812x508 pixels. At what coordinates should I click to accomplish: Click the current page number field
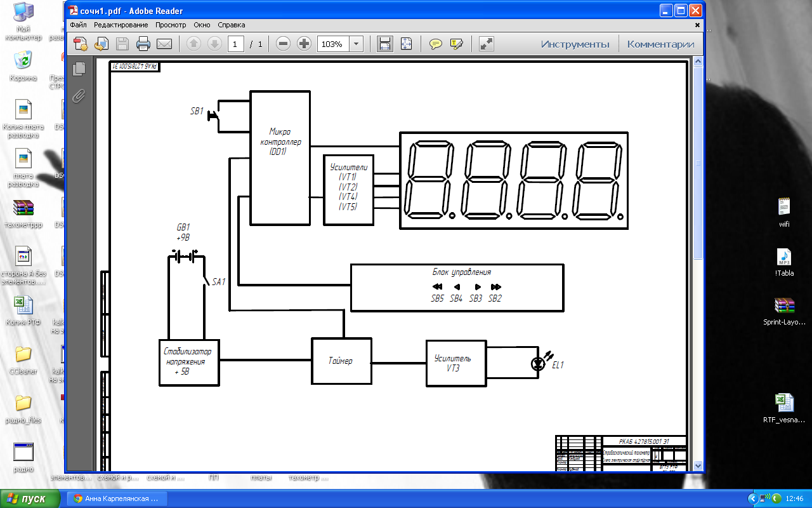[235, 44]
